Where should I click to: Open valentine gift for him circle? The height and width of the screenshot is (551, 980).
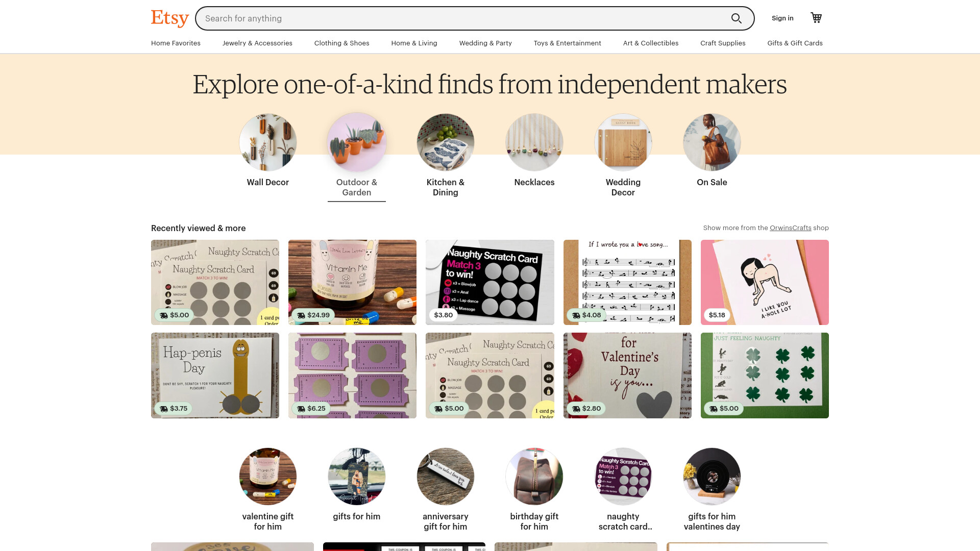coord(268,477)
